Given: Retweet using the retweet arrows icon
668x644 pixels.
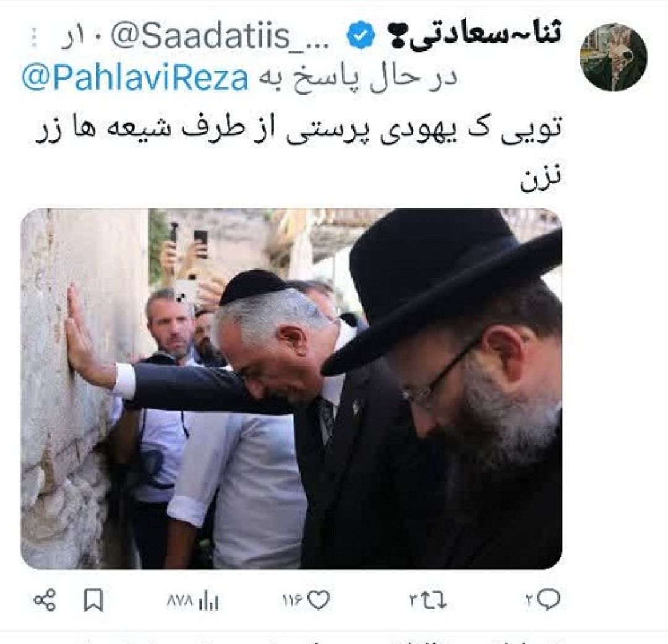Looking at the screenshot, I should click(435, 601).
